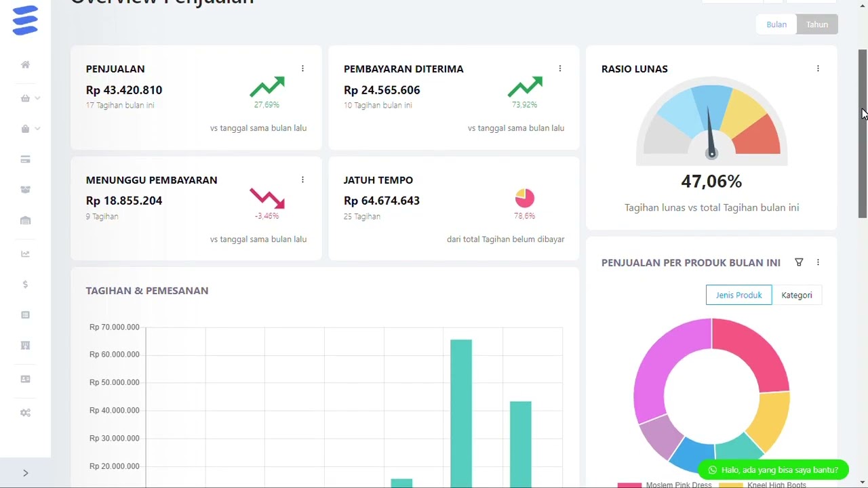Click the Menunggu Pembayaran red downward arrow
This screenshot has width=868, height=488.
[267, 198]
